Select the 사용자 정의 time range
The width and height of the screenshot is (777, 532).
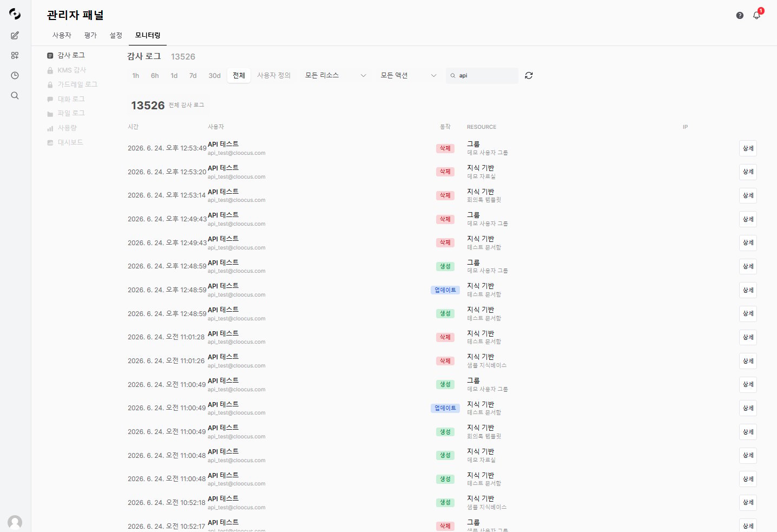point(274,75)
